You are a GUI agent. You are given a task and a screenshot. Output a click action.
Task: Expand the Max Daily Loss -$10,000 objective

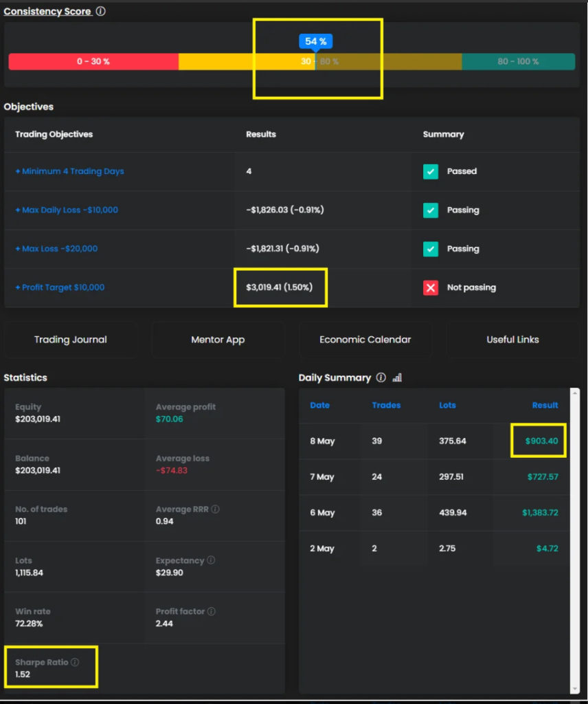(x=67, y=210)
